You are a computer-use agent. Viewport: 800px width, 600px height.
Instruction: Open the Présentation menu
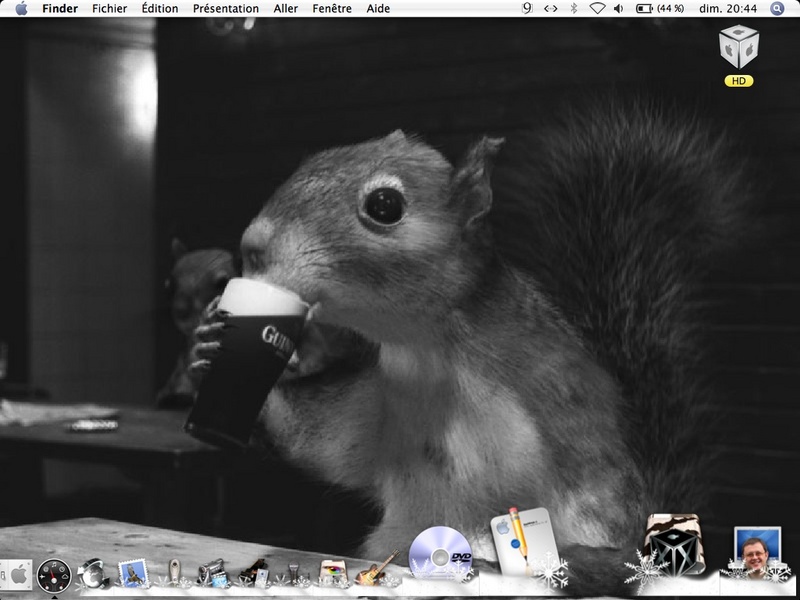[x=225, y=9]
